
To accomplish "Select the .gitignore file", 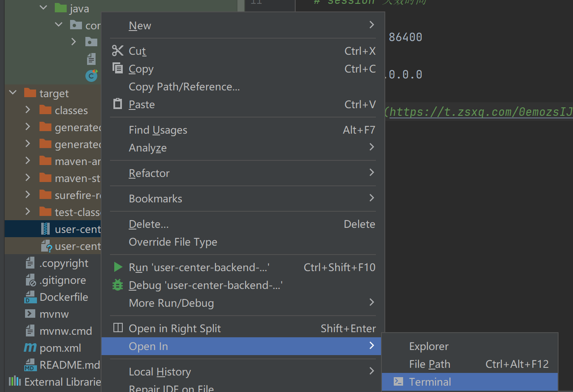I will (62, 280).
